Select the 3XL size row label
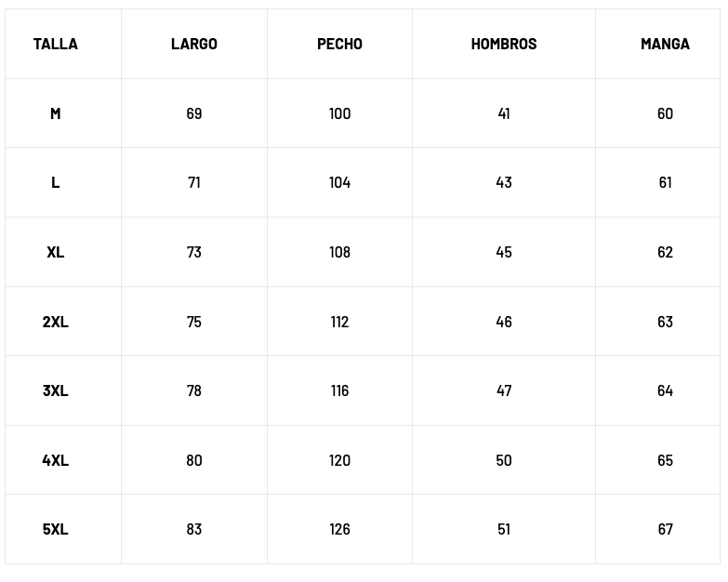 [56, 390]
